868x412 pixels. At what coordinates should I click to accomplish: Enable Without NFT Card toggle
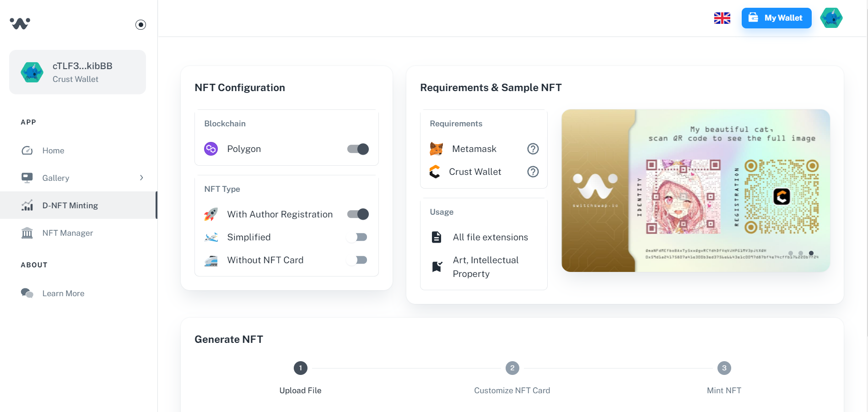pos(358,260)
